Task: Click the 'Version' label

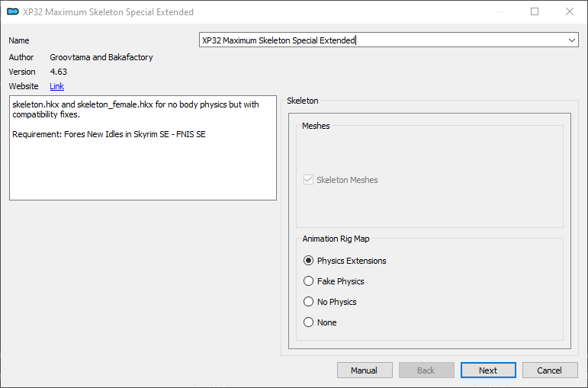Action: (22, 72)
